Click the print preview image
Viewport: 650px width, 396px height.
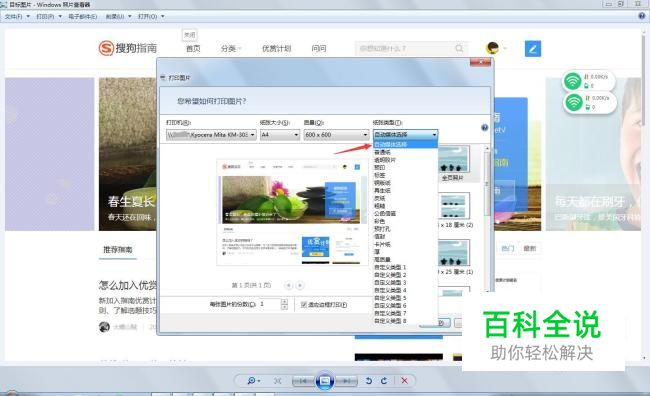tap(291, 212)
